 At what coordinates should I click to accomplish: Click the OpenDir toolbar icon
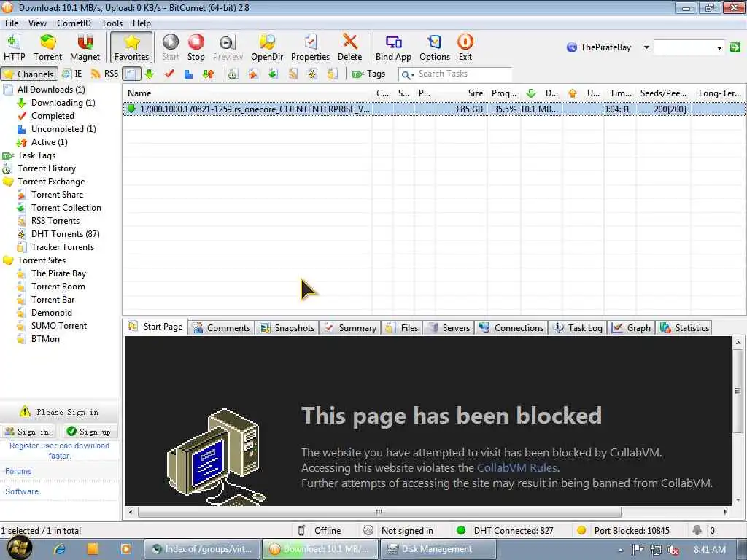(267, 47)
